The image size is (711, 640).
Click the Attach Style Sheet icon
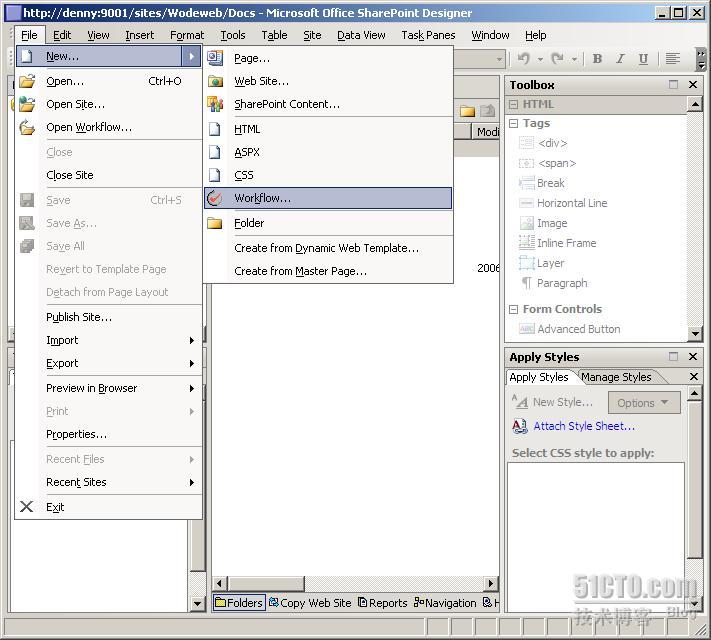tap(520, 426)
